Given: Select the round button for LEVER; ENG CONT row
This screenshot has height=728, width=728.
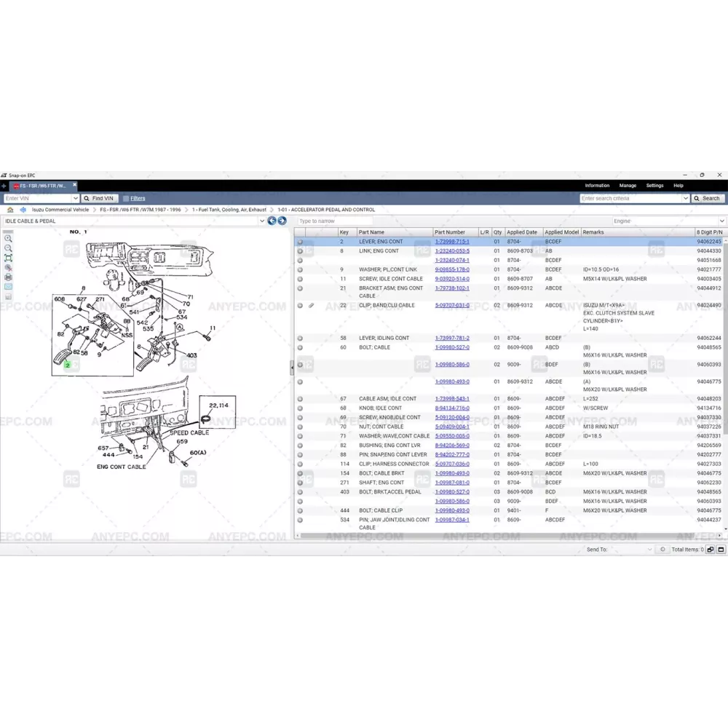Looking at the screenshot, I should [x=300, y=242].
